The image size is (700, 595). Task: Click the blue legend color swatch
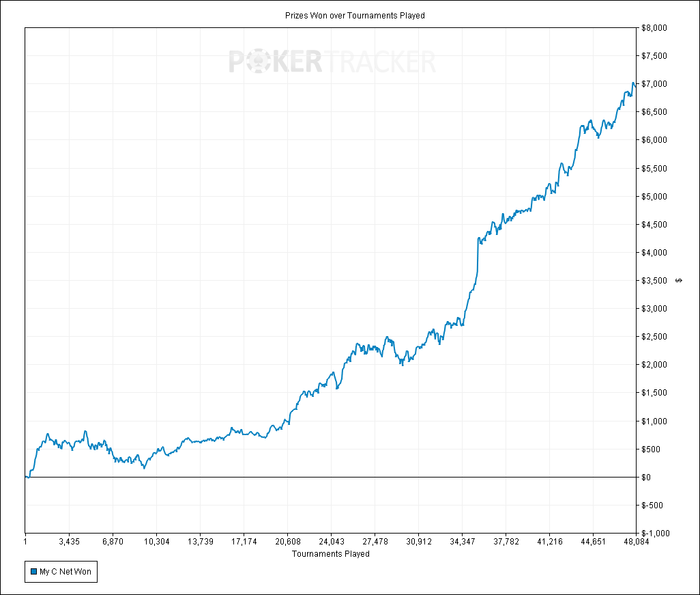(x=33, y=571)
